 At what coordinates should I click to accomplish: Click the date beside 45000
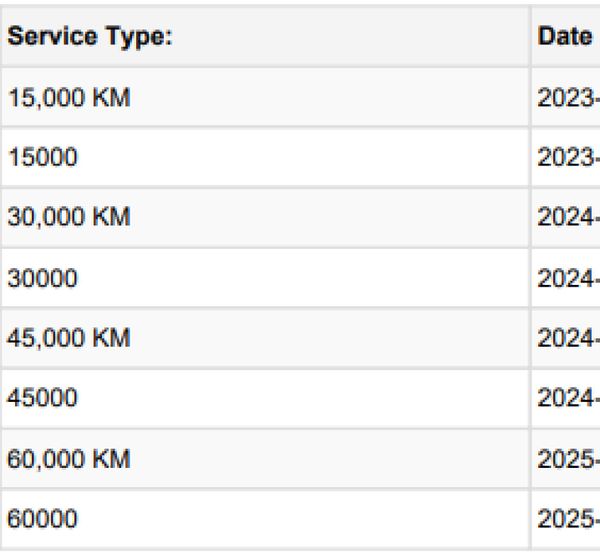(x=569, y=398)
